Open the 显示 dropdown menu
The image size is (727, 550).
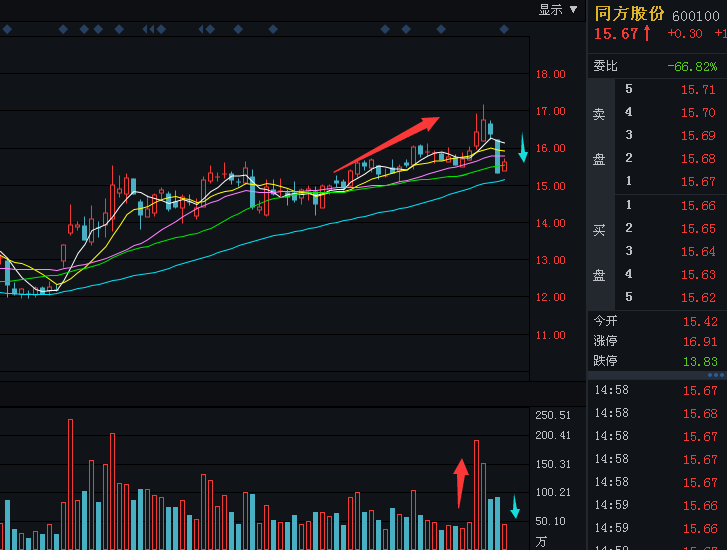click(558, 10)
